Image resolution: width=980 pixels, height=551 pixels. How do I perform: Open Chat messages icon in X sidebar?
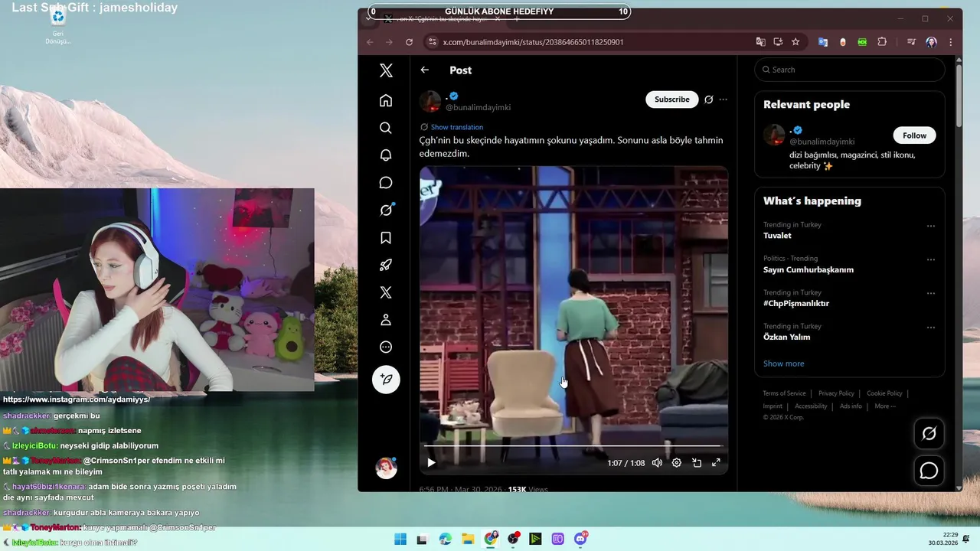pyautogui.click(x=386, y=183)
